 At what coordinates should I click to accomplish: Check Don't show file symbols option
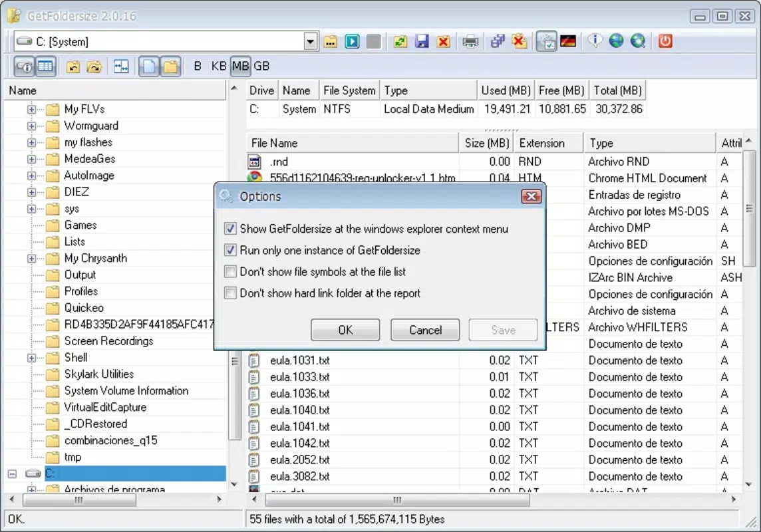point(231,271)
